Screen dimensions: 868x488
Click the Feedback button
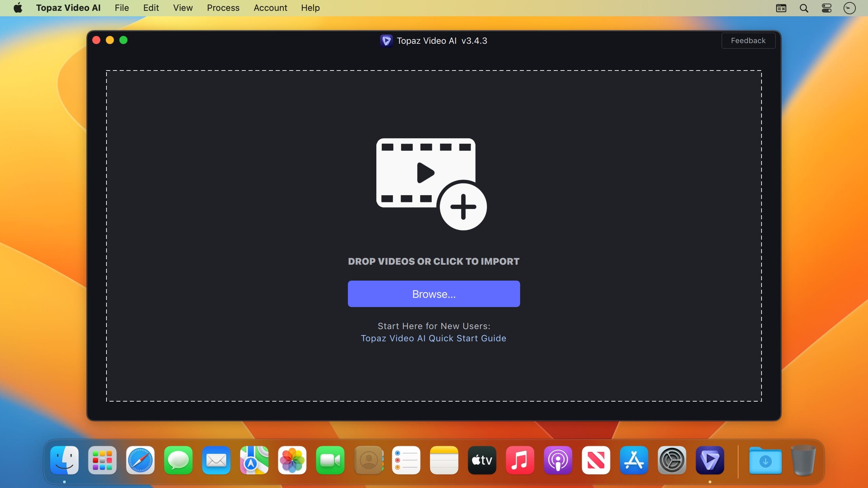coord(748,41)
